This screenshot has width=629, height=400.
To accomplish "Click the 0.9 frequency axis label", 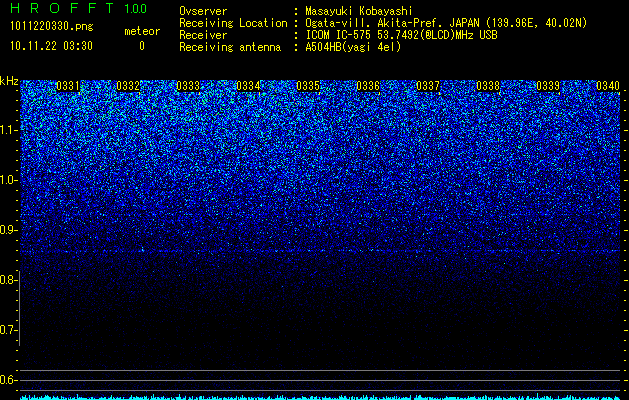I will click(x=8, y=230).
